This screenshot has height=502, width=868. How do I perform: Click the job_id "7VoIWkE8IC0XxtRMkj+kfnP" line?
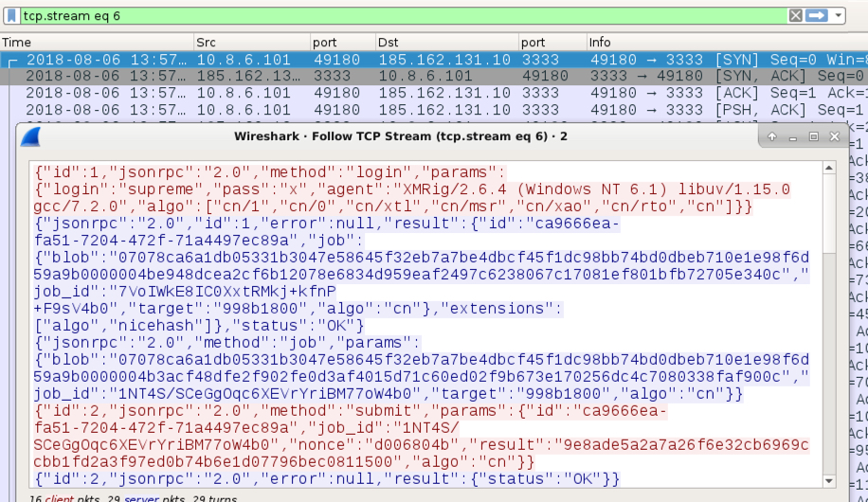coord(185,292)
